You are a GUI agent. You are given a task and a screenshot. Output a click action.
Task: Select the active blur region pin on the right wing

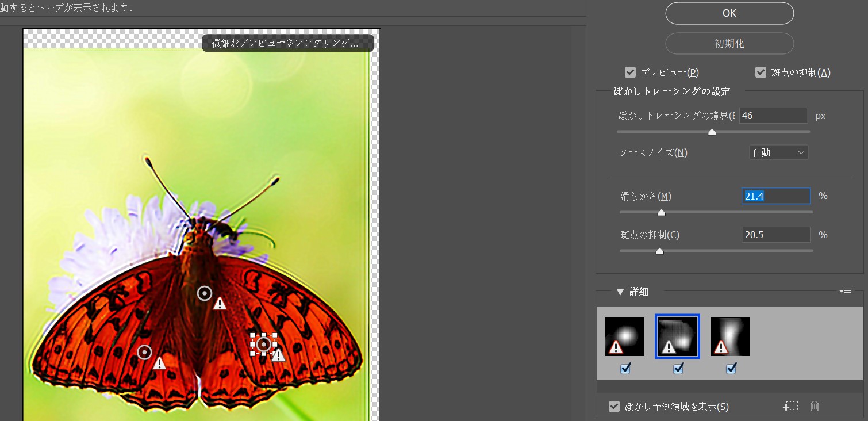click(x=264, y=344)
